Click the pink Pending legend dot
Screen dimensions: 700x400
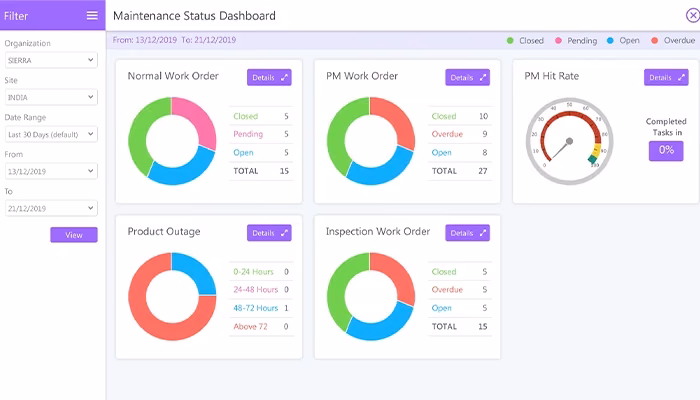click(x=558, y=41)
